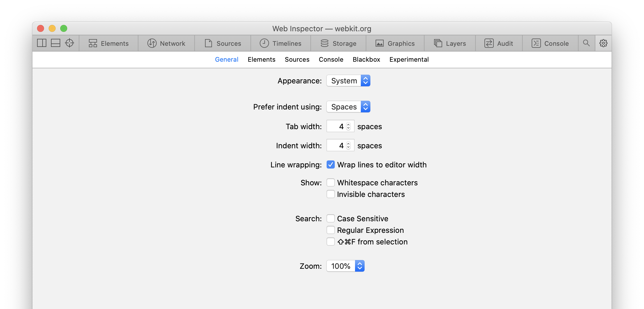Expand the Prefer indent using dropdown
This screenshot has width=644, height=309.
[x=348, y=107]
